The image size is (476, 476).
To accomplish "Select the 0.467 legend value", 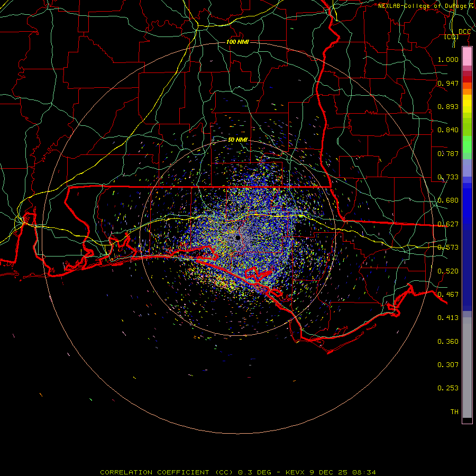I will click(448, 295).
